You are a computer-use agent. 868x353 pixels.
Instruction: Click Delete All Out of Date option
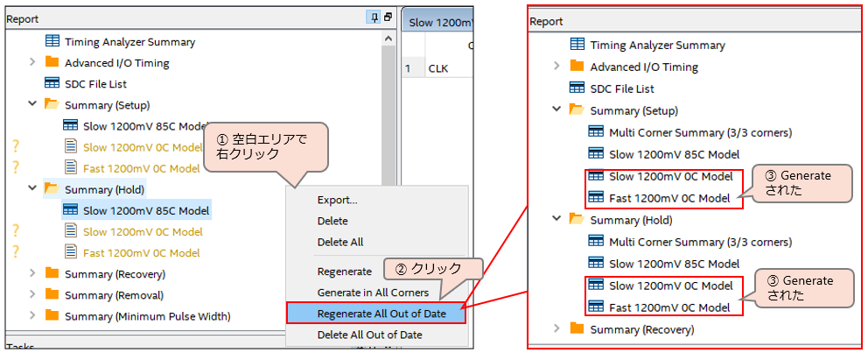coord(369,335)
